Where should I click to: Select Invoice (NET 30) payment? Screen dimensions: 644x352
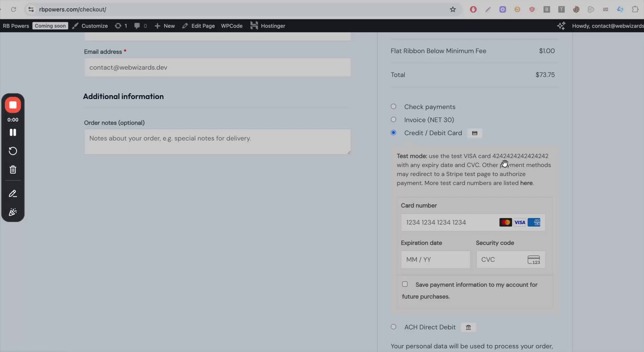(394, 119)
